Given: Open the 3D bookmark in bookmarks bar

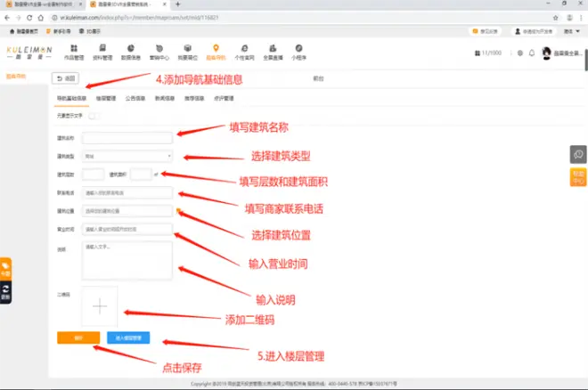Looking at the screenshot, I should [x=90, y=31].
